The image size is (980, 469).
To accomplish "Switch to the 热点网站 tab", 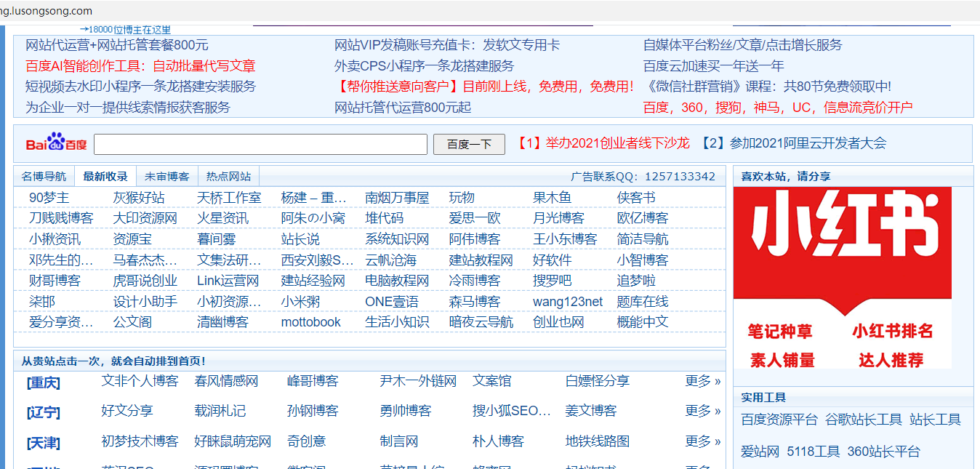I will (228, 177).
